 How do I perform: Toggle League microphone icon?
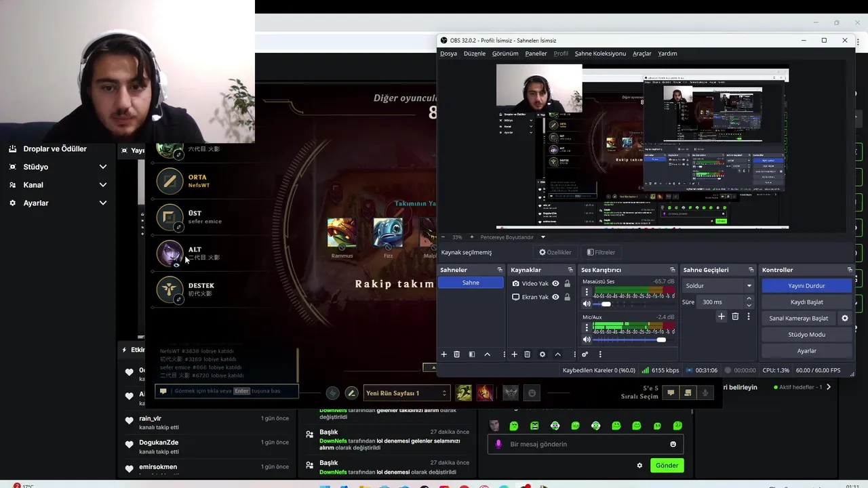(x=705, y=393)
